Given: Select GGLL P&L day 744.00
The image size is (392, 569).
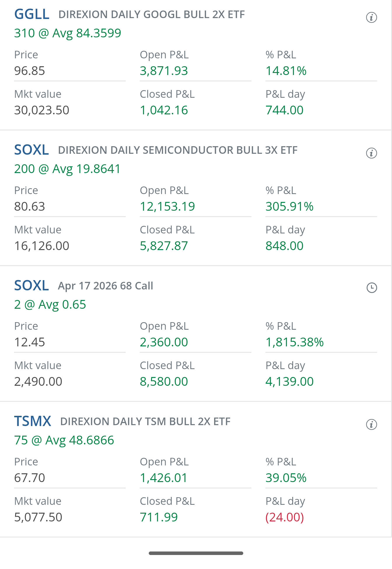Looking at the screenshot, I should (285, 110).
